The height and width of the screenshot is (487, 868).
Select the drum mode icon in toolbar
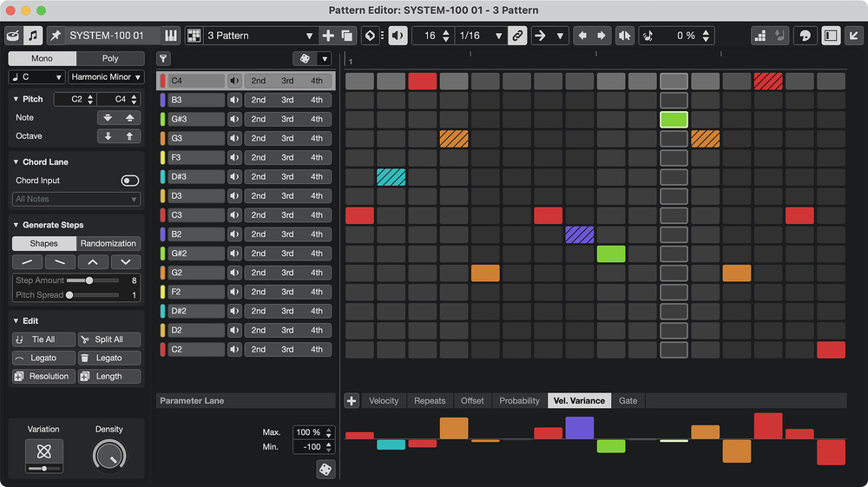coord(13,36)
